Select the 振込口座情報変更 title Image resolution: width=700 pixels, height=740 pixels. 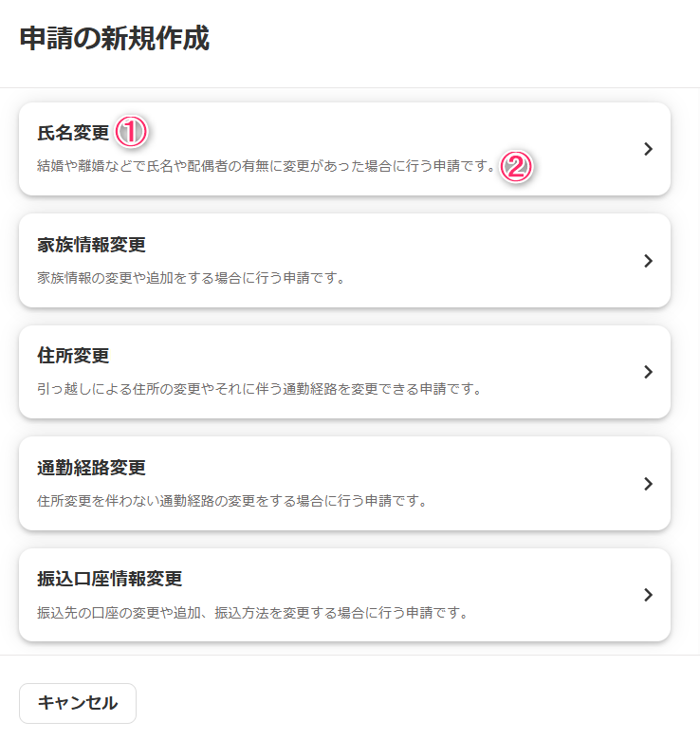coord(109,579)
